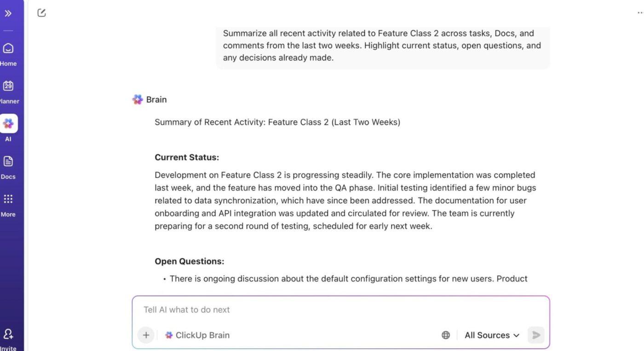Screen dimensions: 644x351
Task: Click the plus attachment button
Action: pos(146,335)
